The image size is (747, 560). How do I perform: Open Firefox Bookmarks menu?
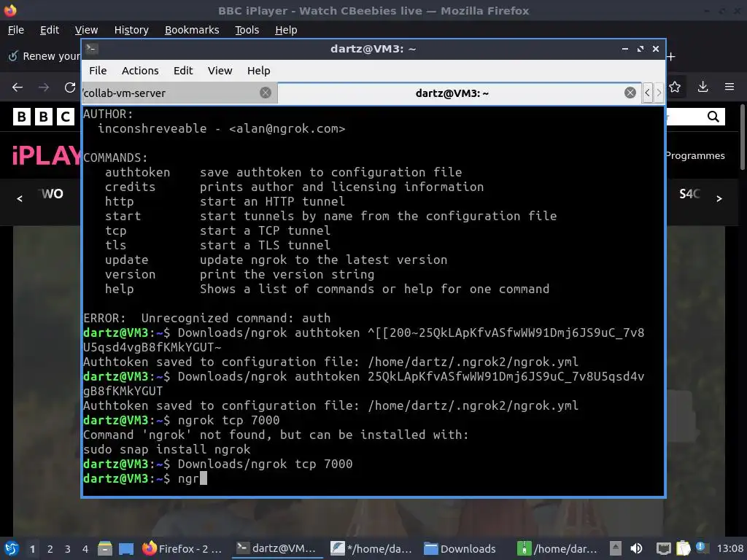pos(192,30)
